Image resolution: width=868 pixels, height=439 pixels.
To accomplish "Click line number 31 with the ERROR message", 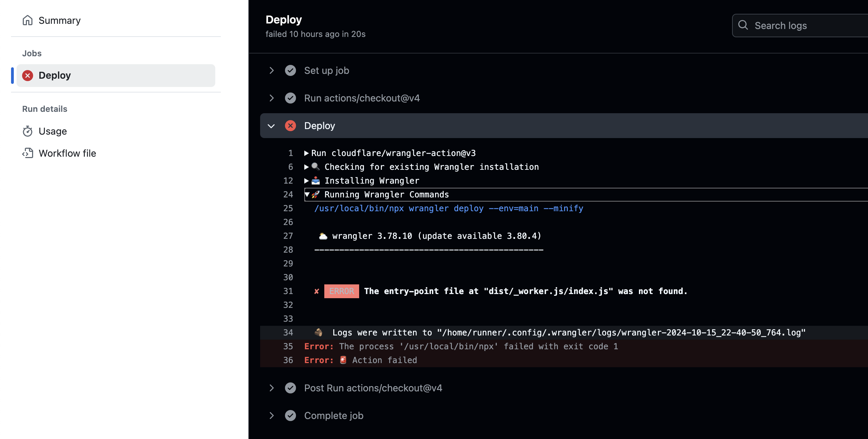I will click(x=288, y=291).
